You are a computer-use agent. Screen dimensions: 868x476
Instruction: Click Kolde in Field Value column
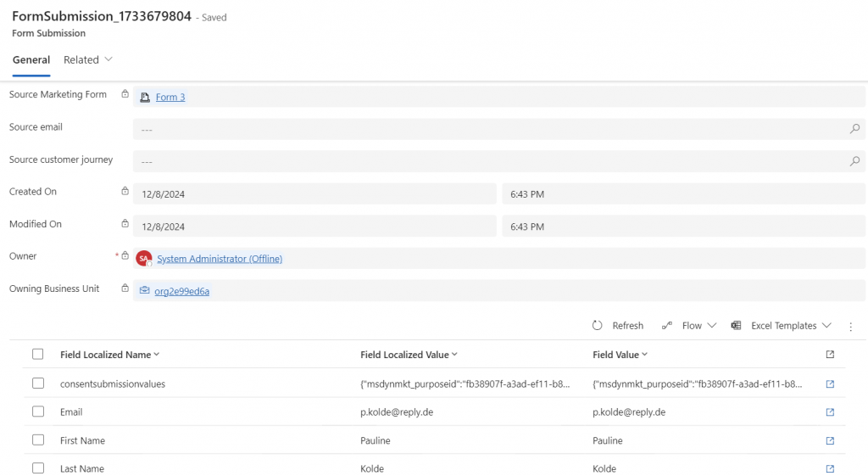click(604, 469)
